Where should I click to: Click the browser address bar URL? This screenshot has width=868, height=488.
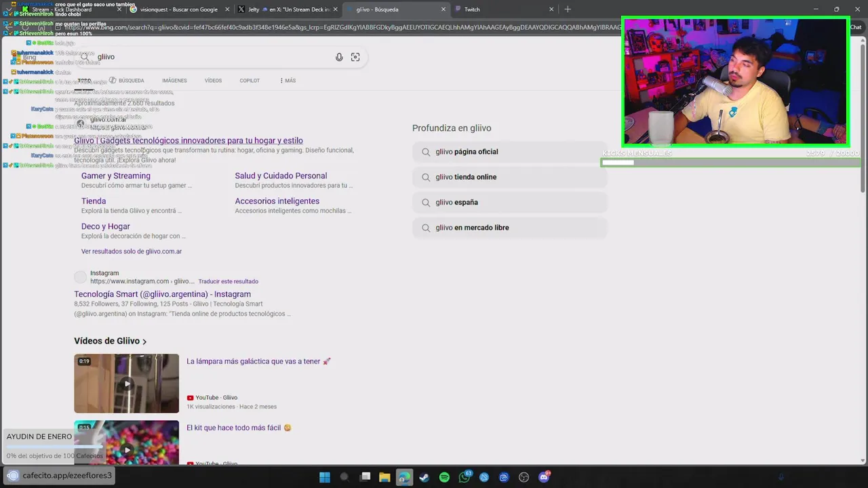click(342, 28)
